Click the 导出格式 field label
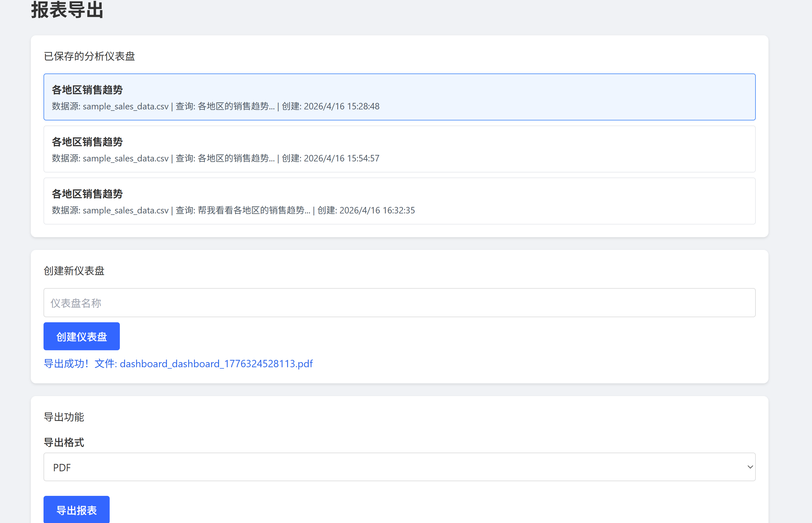Image resolution: width=812 pixels, height=523 pixels. pyautogui.click(x=64, y=442)
